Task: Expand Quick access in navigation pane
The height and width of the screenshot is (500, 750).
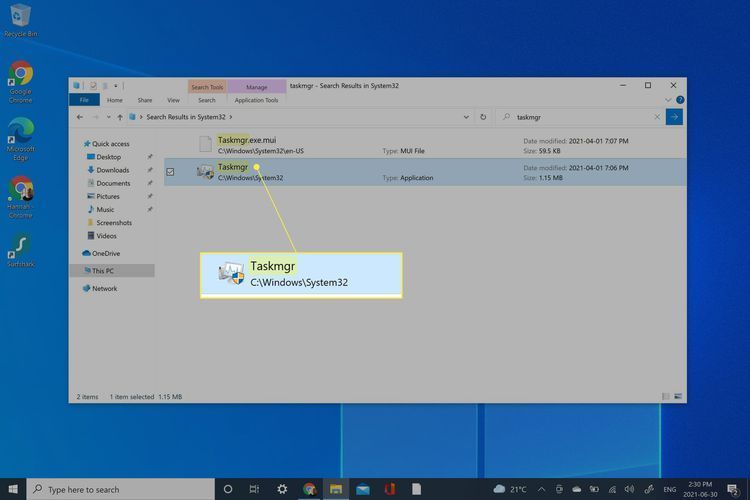Action: (78, 144)
